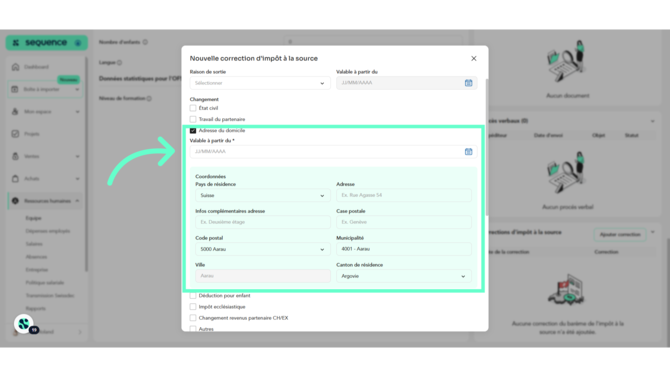
Task: Expand the Mon espace chevron
Action: point(77,112)
